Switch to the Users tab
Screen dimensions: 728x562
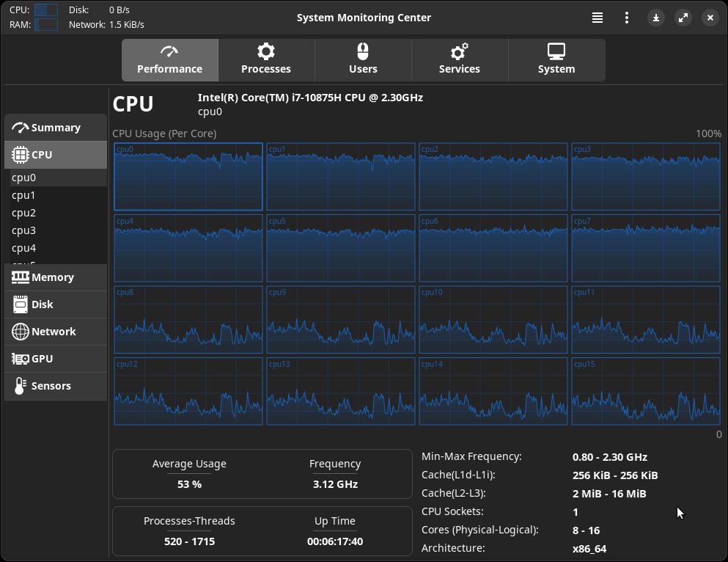[x=363, y=60]
